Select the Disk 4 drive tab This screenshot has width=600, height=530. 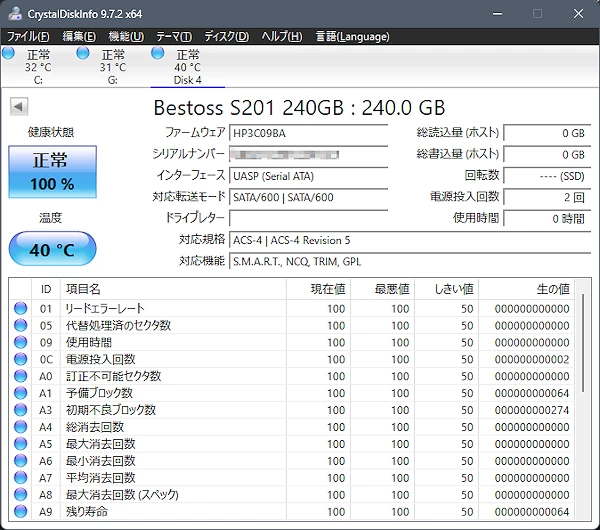[x=187, y=67]
